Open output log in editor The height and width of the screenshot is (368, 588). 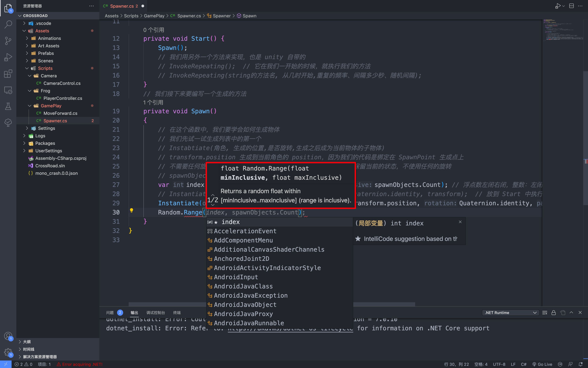(563, 312)
